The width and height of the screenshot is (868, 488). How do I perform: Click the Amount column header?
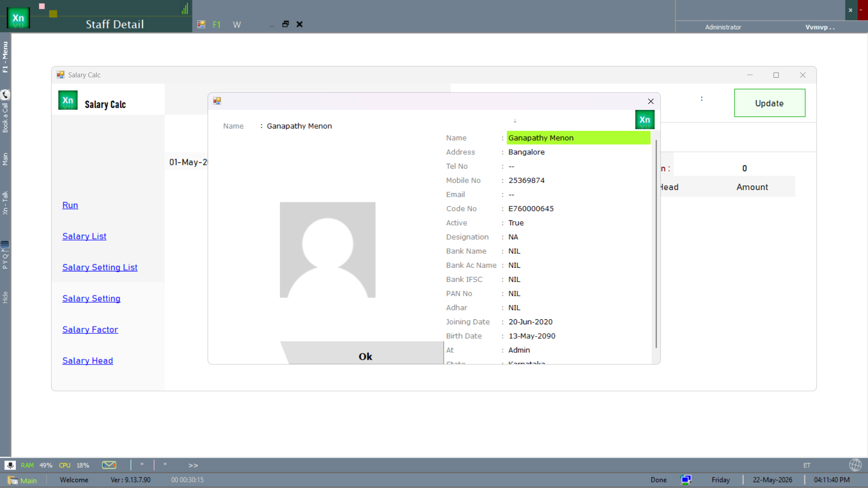tap(752, 187)
